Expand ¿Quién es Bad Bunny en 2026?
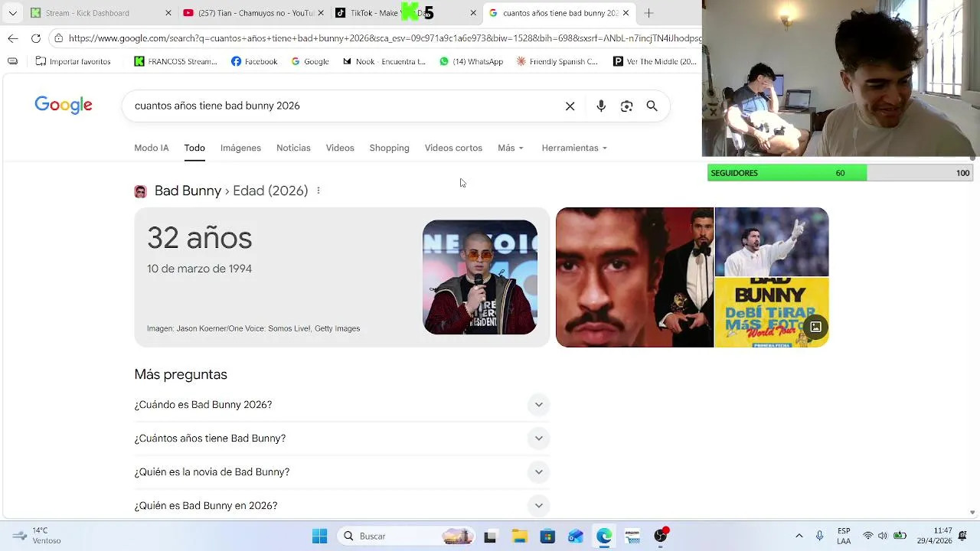This screenshot has height=551, width=980. tap(342, 506)
